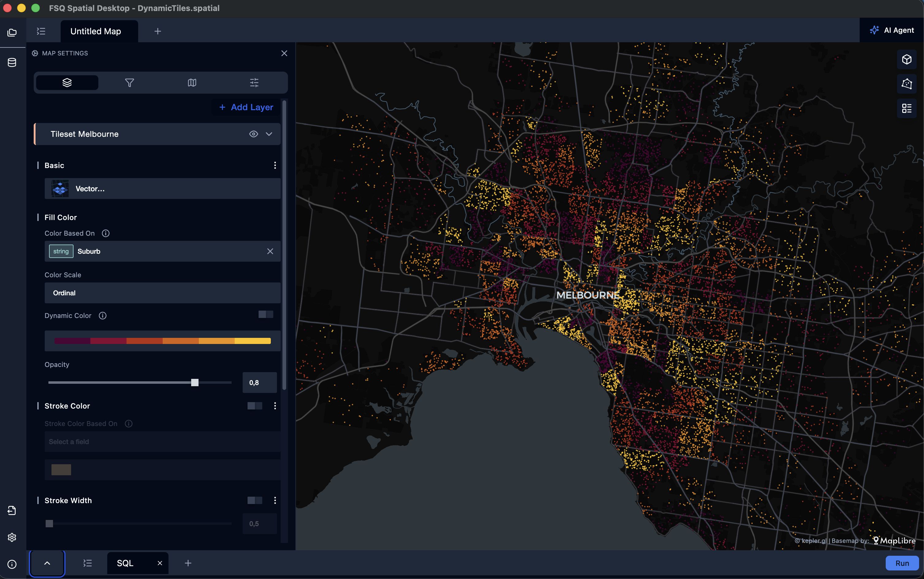Open the Suburb color field dropdown
This screenshot has width=924, height=579.
click(x=157, y=251)
